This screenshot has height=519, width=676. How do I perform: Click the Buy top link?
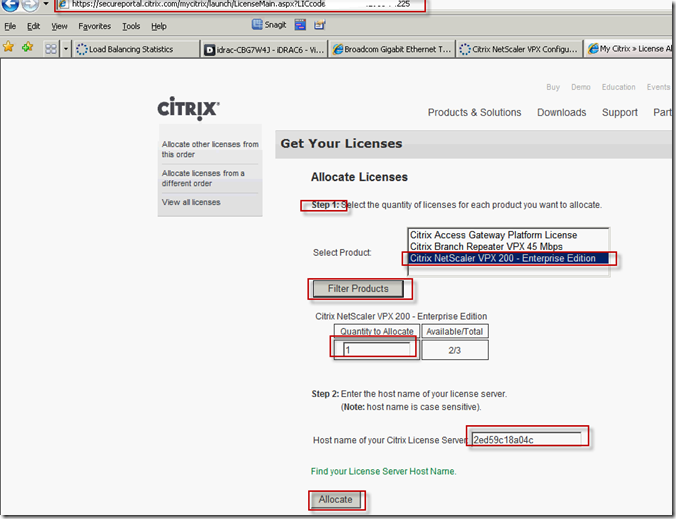[553, 87]
